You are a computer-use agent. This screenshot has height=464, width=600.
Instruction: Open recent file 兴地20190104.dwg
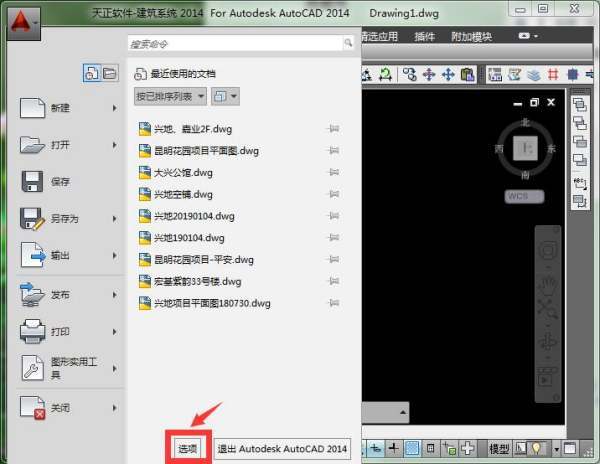pos(187,216)
